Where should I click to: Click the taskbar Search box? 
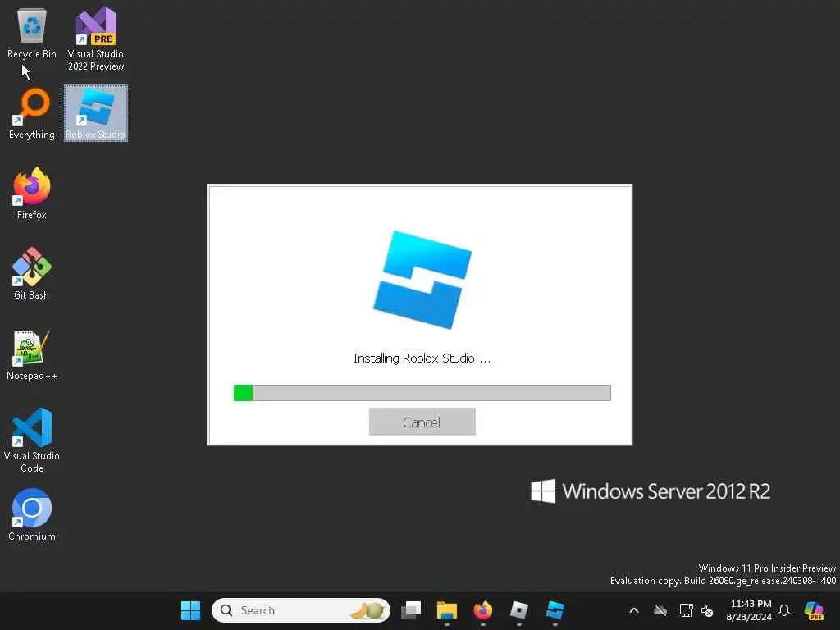pos(301,610)
